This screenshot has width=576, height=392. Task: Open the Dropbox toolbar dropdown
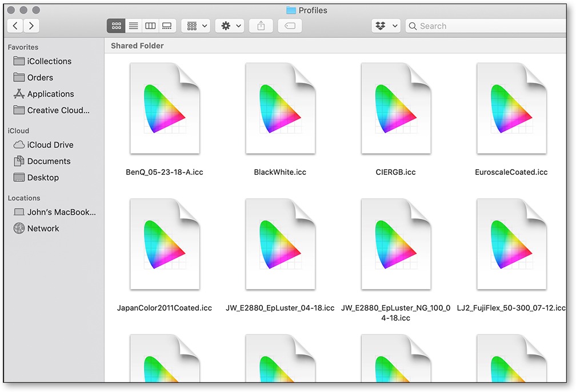(x=386, y=26)
